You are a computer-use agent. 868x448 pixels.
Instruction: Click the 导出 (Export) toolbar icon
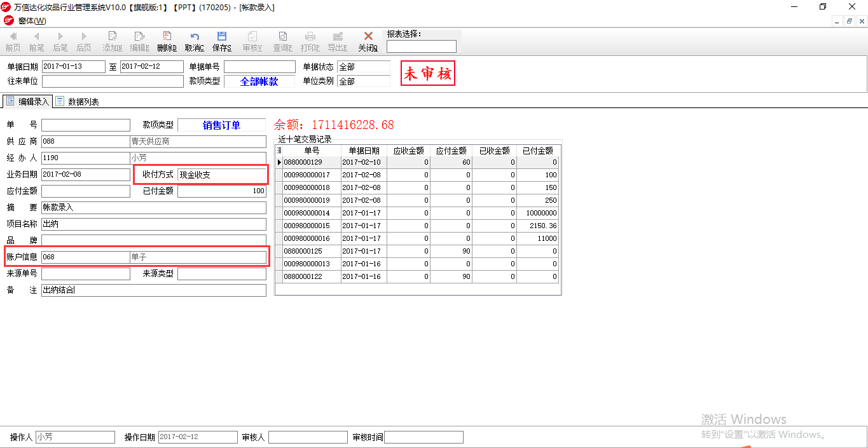click(x=338, y=37)
